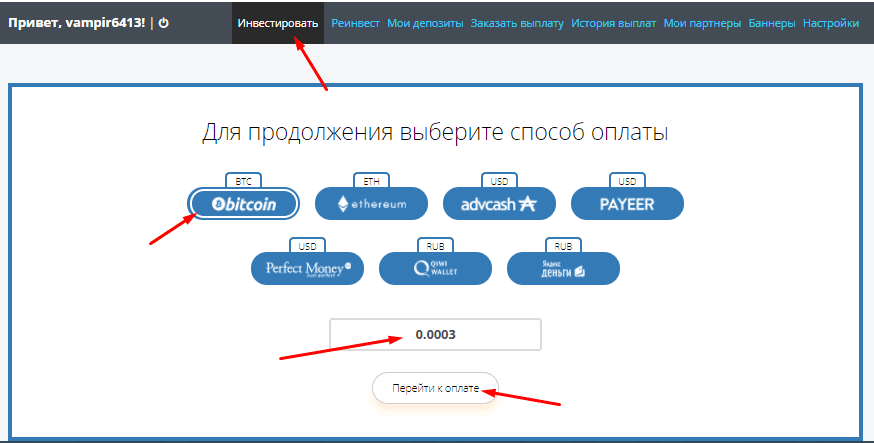Click the heading Для продолжения выберите способ оплаты
The height and width of the screenshot is (443, 874).
(x=435, y=133)
